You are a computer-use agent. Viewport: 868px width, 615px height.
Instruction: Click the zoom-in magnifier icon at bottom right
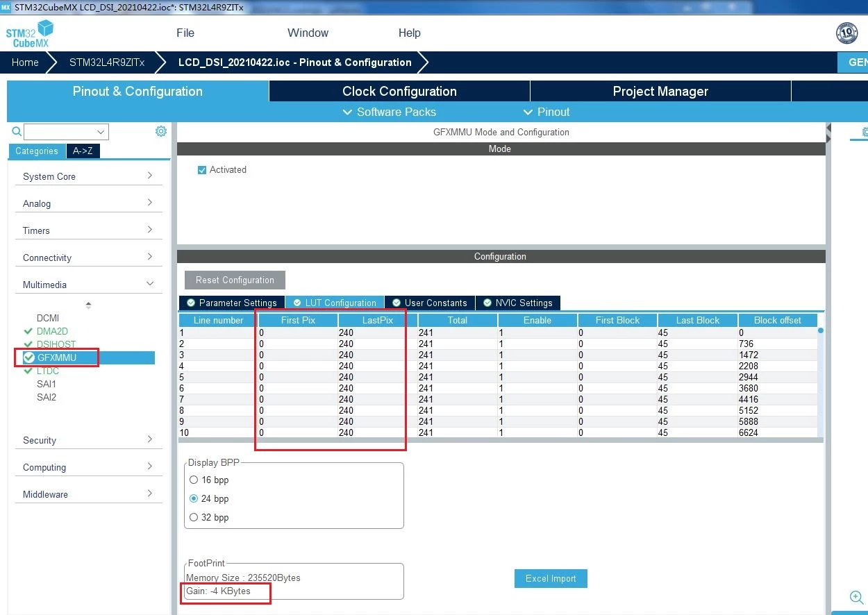(857, 597)
